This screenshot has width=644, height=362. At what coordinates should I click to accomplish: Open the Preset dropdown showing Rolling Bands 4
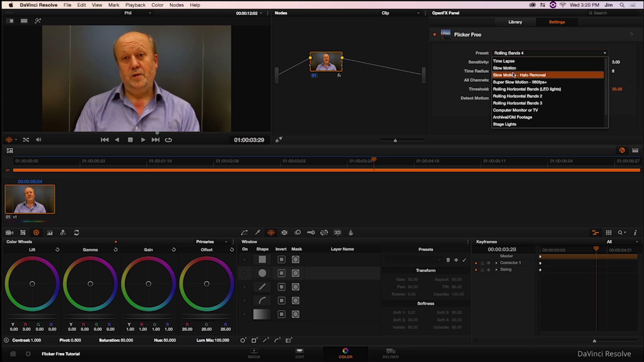click(550, 53)
